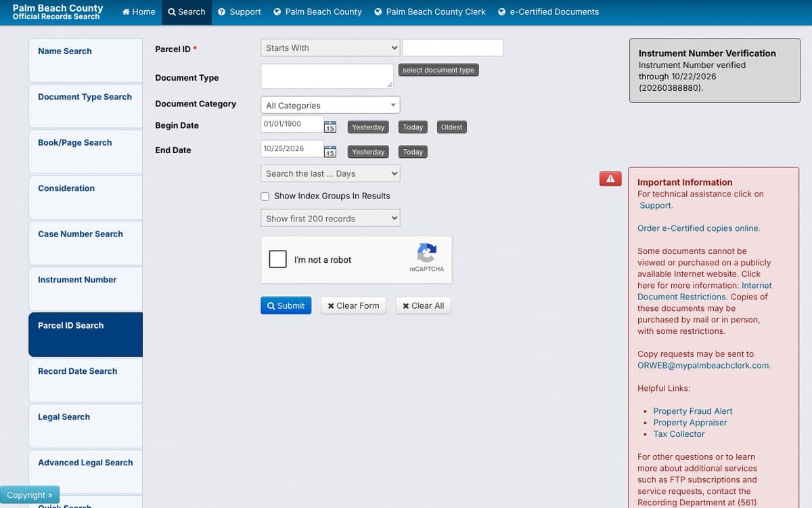
Task: Click the ORWEB@mypalmbeachclerk.com email link
Action: [704, 365]
